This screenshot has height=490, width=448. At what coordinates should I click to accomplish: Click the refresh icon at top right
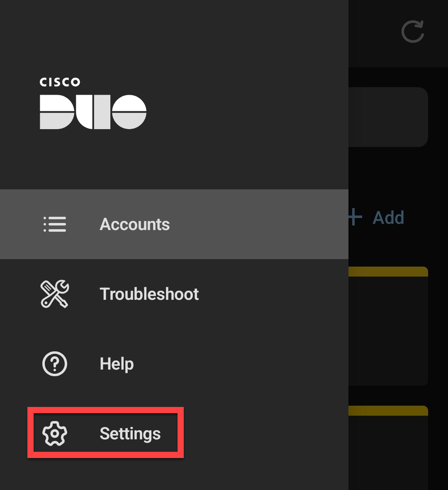pos(413,32)
